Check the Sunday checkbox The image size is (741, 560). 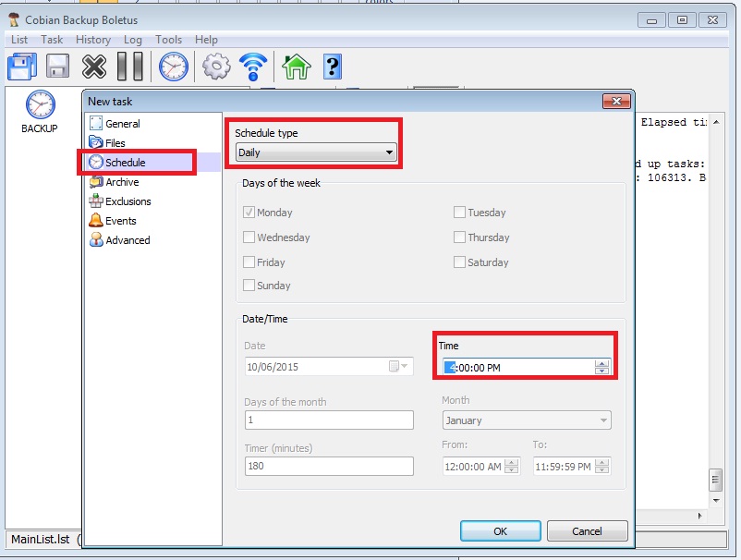point(249,286)
